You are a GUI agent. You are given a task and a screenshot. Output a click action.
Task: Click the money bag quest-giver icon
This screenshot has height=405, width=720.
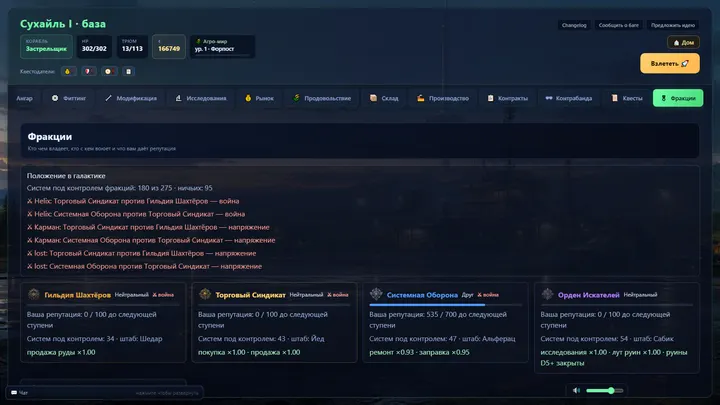coord(68,72)
